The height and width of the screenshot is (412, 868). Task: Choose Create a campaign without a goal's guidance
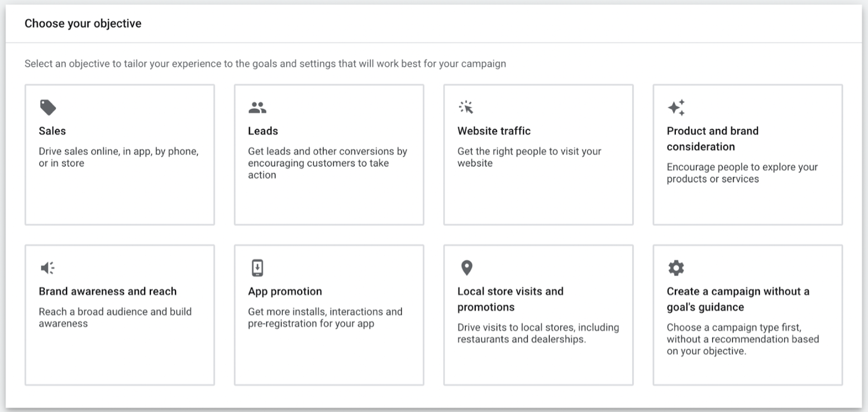point(737,299)
